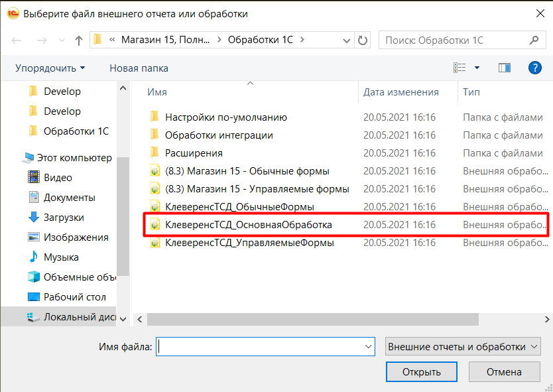The image size is (553, 392).
Task: Click the 'Открыть' button
Action: (422, 372)
